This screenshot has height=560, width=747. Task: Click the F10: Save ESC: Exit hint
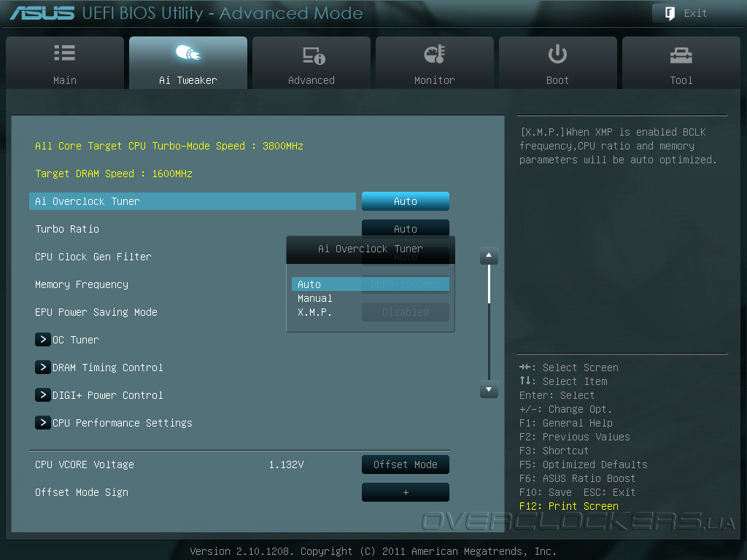pyautogui.click(x=578, y=492)
